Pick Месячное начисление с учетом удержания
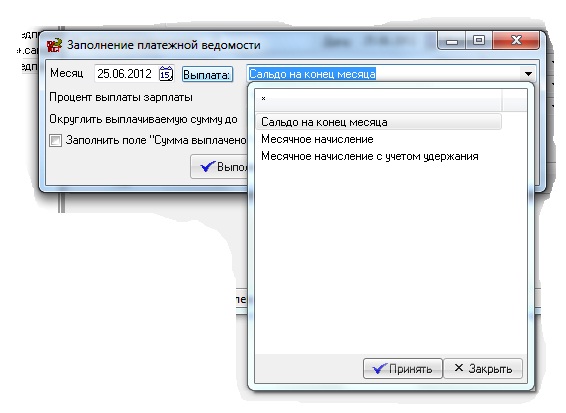 (x=370, y=156)
